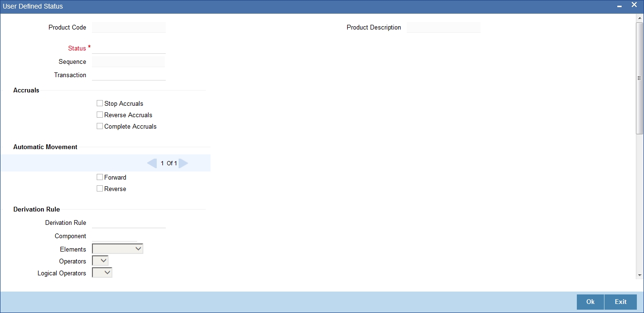Screen dimensions: 644x313
Task: Enable the Stop Accruals checkbox
Action: pyautogui.click(x=100, y=103)
